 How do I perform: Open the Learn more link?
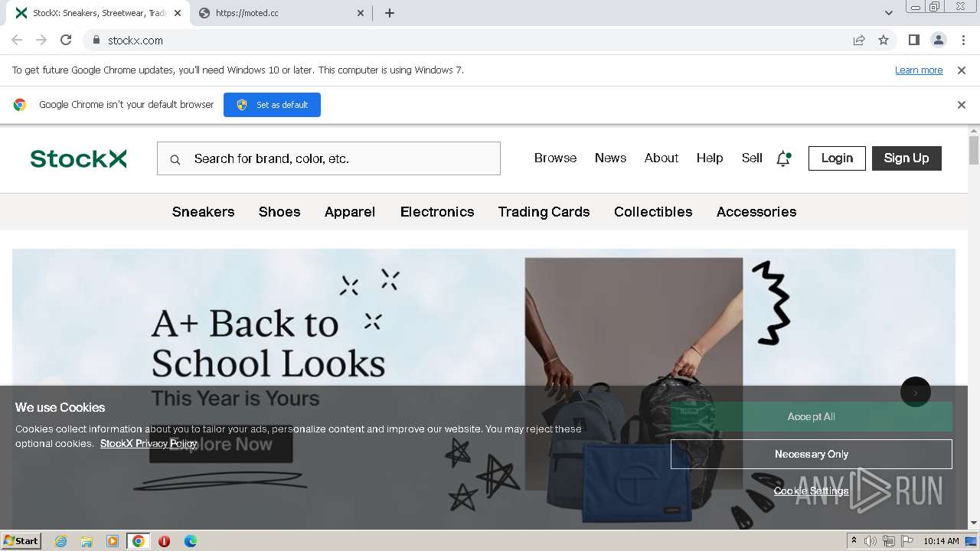pos(919,70)
